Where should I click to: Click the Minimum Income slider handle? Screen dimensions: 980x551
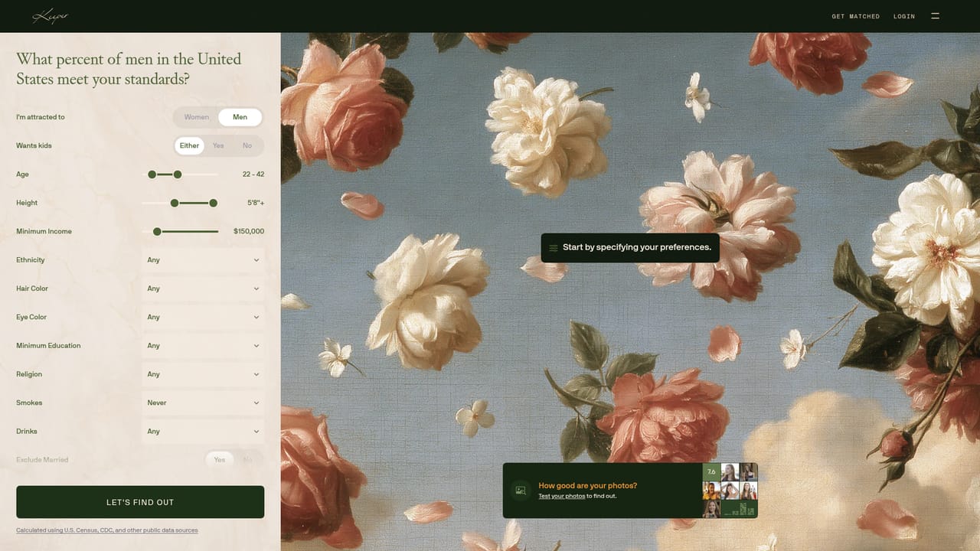[x=157, y=231]
